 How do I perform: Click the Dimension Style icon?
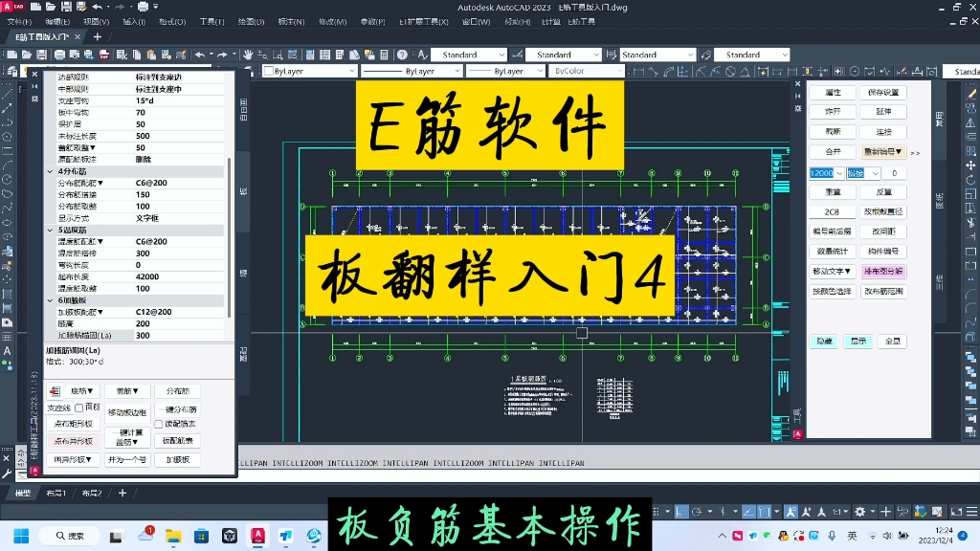[x=518, y=55]
